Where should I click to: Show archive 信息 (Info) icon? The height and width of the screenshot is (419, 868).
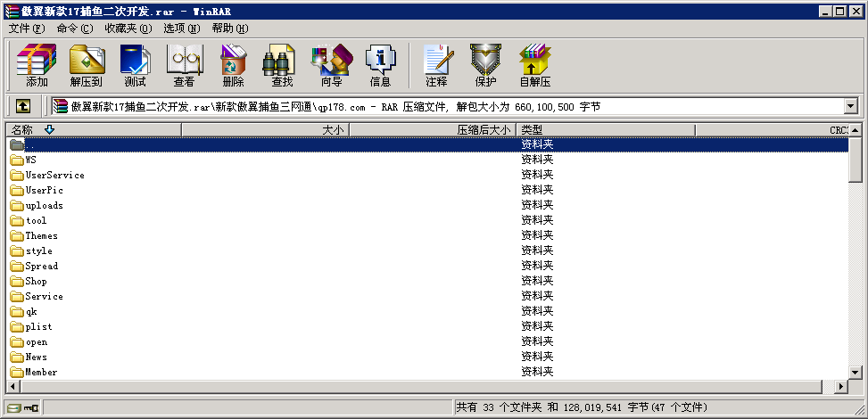point(380,64)
